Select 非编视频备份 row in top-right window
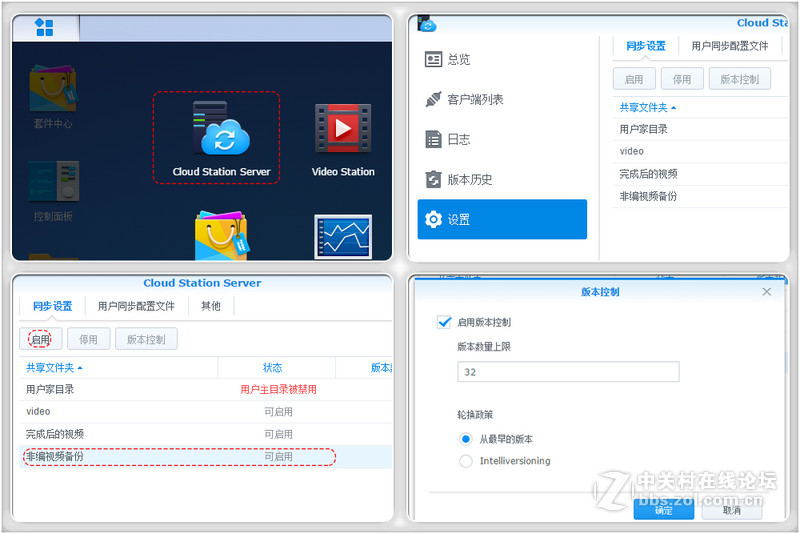This screenshot has width=800, height=534. click(x=700, y=196)
